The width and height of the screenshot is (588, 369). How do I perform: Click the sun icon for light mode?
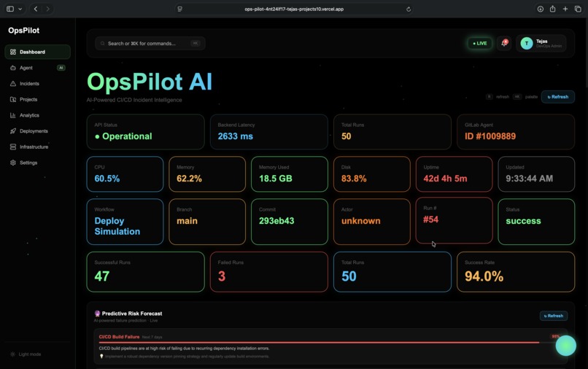(12, 354)
